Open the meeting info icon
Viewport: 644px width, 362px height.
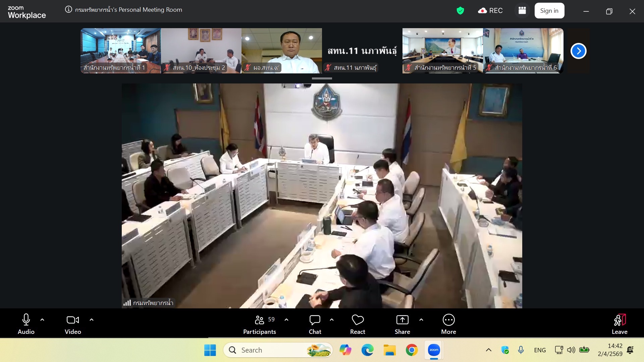68,9
